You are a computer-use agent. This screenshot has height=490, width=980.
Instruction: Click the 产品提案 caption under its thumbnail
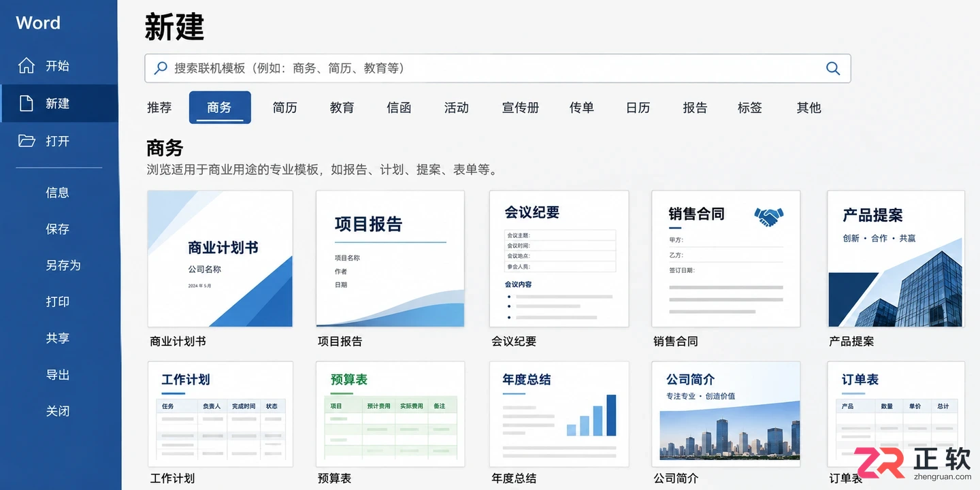pos(851,342)
